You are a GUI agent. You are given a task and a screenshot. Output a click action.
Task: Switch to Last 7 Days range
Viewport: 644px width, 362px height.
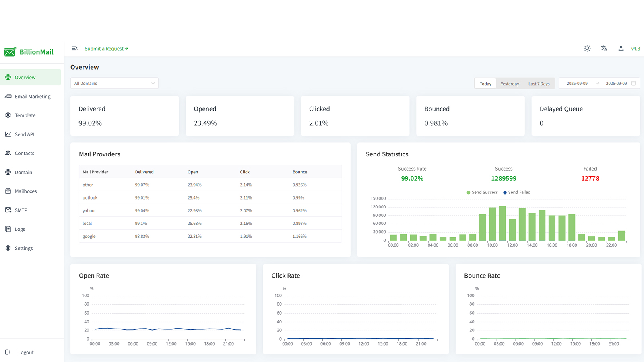coord(539,84)
